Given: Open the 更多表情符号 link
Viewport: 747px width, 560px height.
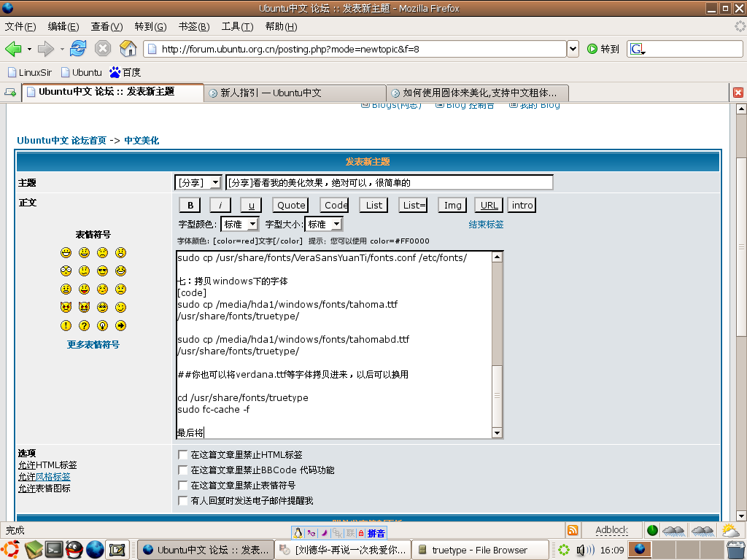Looking at the screenshot, I should tap(93, 344).
